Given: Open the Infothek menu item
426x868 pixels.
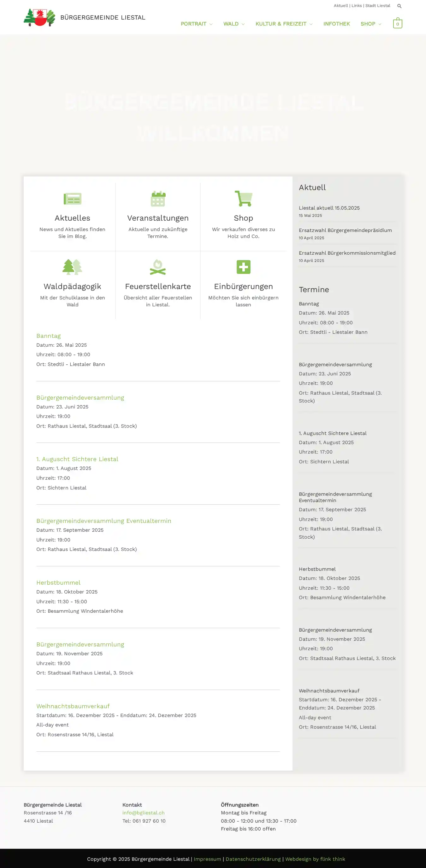Looking at the screenshot, I should click(x=336, y=24).
